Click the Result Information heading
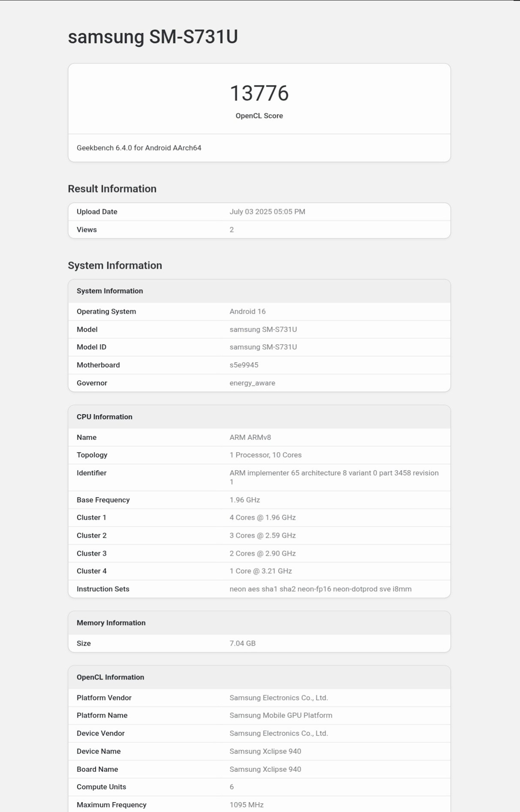This screenshot has width=520, height=812. 112,189
